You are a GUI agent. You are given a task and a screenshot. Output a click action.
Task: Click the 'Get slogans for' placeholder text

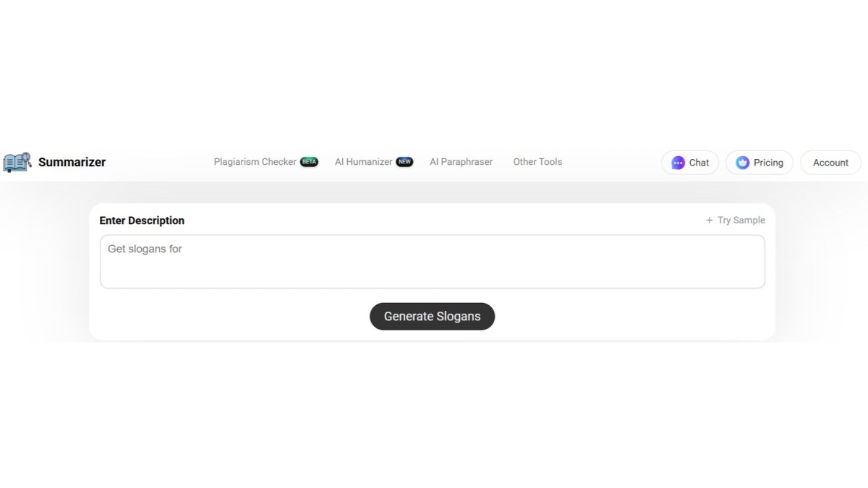(145, 249)
